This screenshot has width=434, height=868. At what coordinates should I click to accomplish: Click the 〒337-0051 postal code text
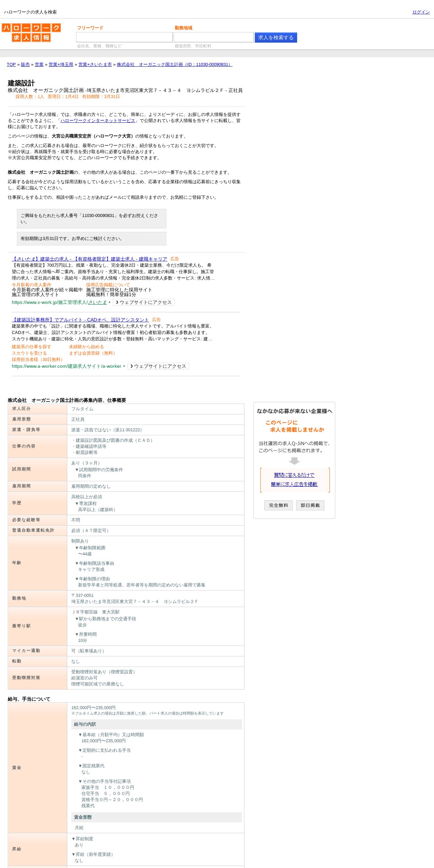pyautogui.click(x=82, y=596)
